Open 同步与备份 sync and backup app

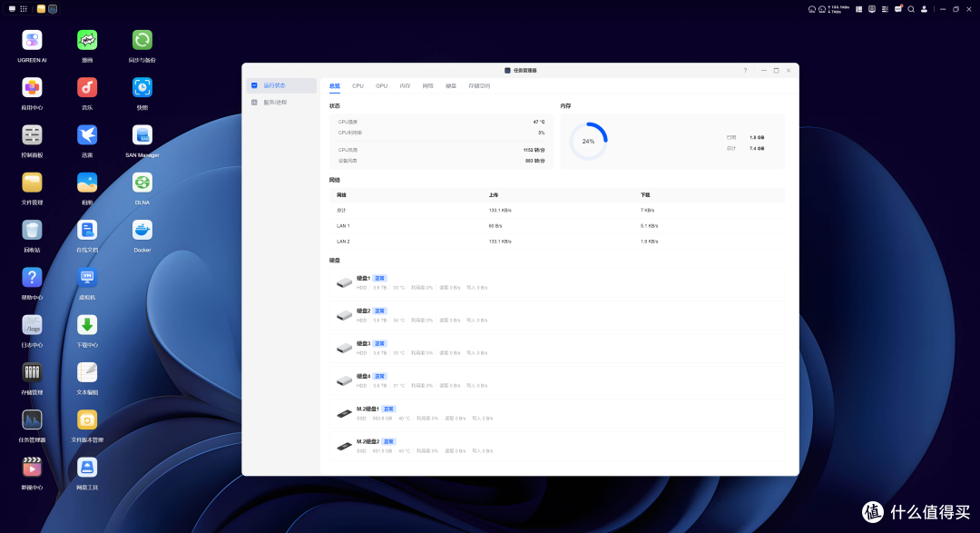tap(142, 40)
